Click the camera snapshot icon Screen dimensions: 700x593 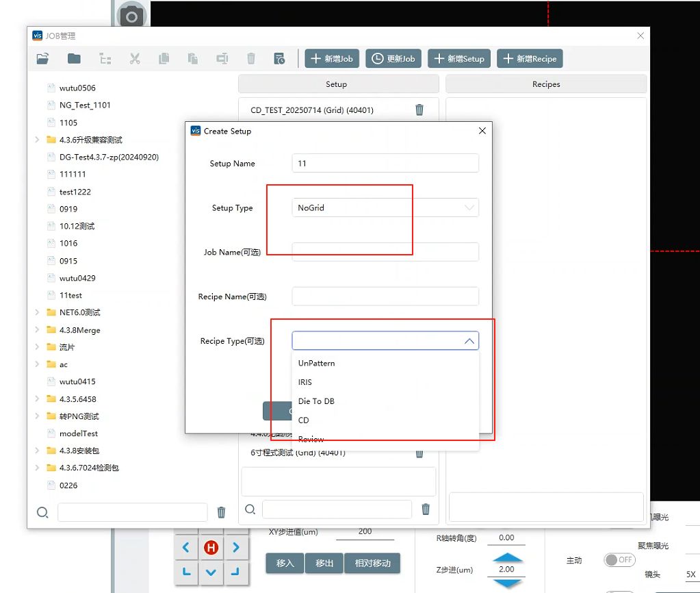131,16
